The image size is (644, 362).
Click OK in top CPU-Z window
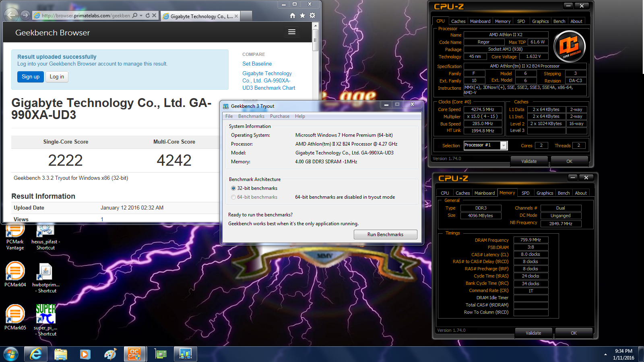569,161
